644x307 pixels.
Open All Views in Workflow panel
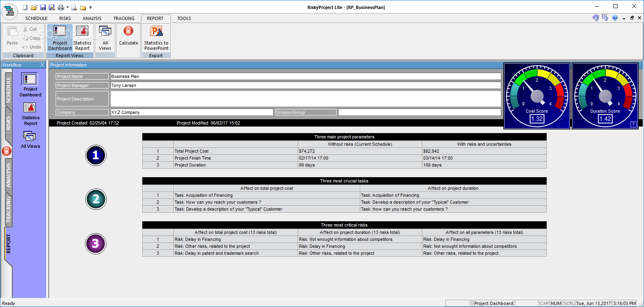(x=30, y=140)
